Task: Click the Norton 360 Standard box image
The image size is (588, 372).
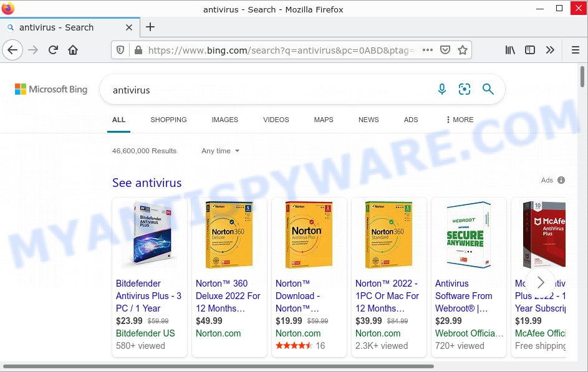Action: pos(388,235)
